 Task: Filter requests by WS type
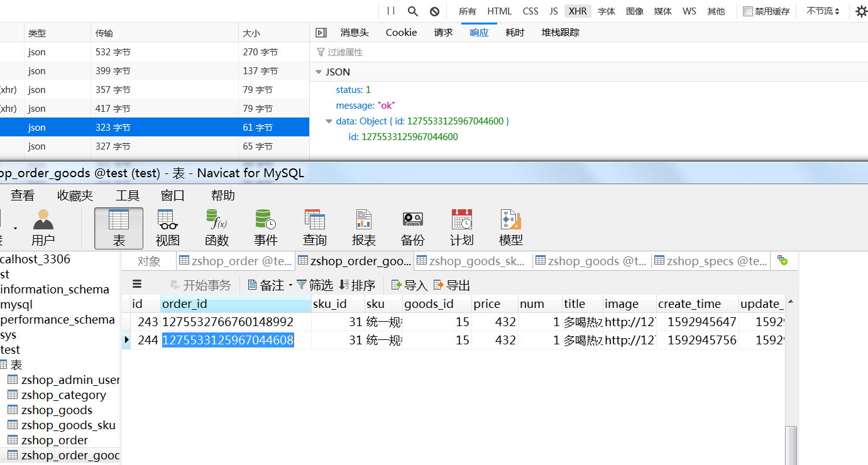pos(689,11)
